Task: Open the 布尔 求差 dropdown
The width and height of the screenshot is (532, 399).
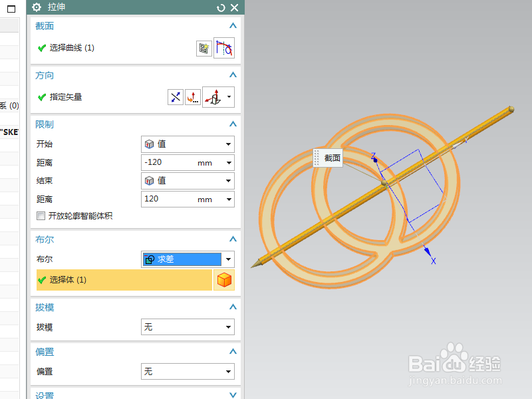Action: click(188, 259)
